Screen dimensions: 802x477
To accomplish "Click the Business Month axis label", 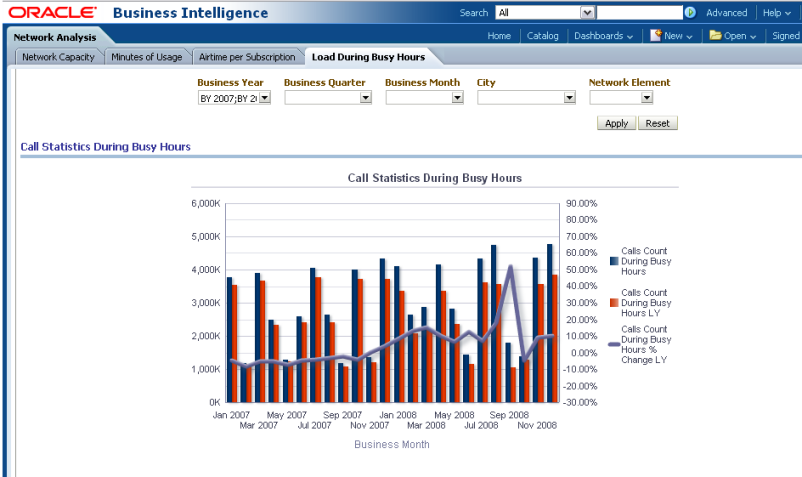I will pyautogui.click(x=392, y=444).
